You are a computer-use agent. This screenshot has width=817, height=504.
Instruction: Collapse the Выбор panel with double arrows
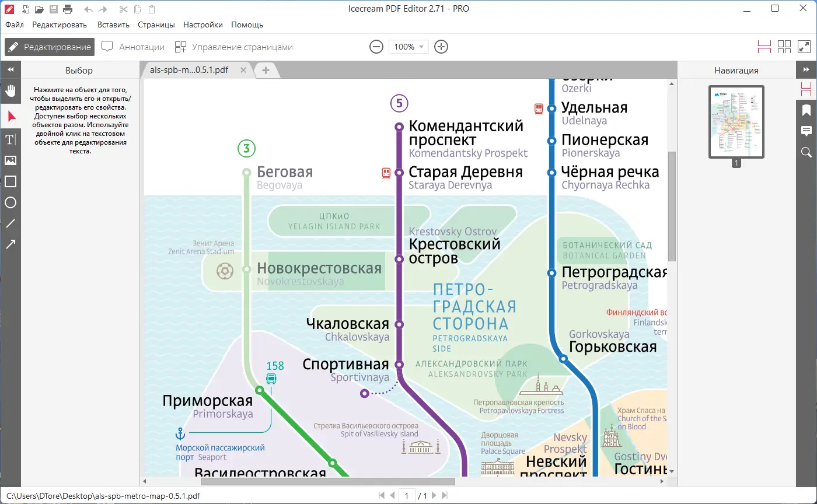[x=10, y=69]
